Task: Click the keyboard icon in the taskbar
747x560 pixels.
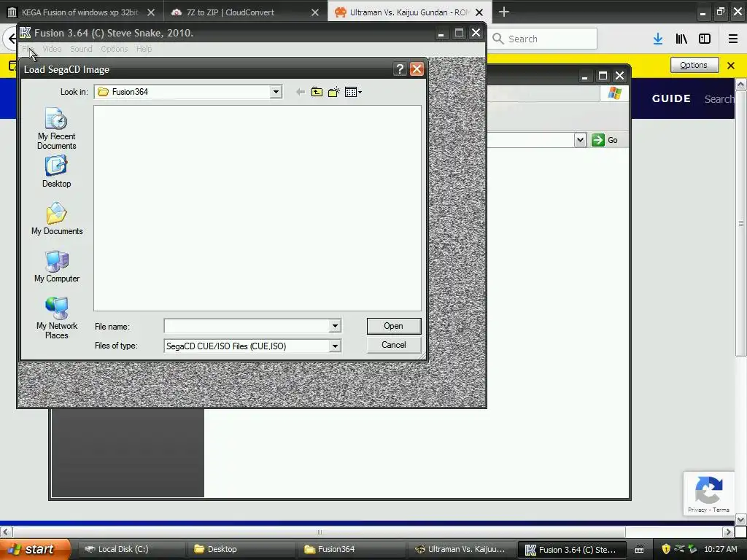Action: [639, 550]
